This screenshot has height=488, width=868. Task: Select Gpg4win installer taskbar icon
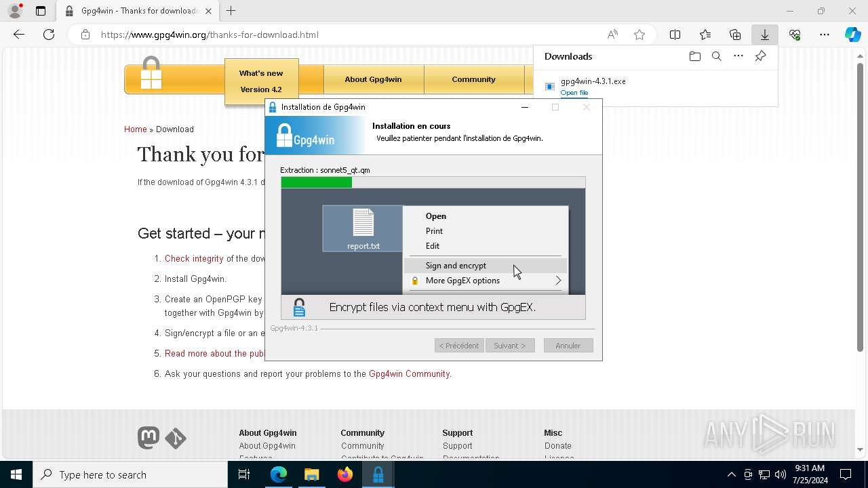(378, 474)
